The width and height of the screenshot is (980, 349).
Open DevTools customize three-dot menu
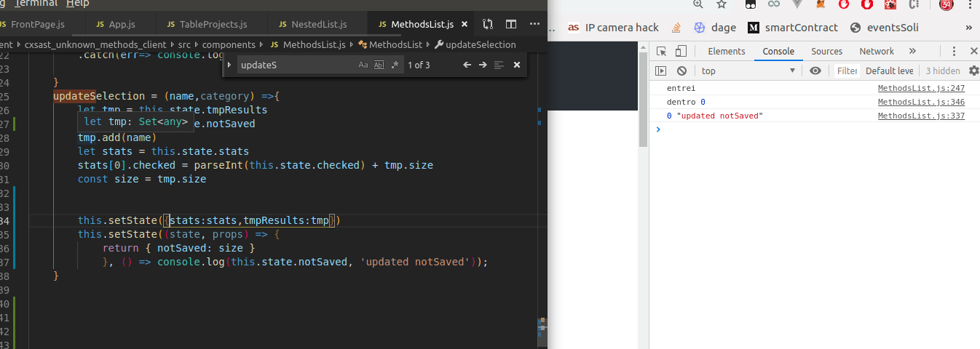(954, 51)
